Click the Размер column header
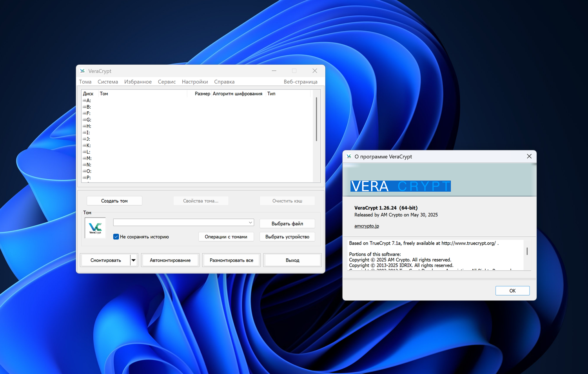Image resolution: width=588 pixels, height=374 pixels. coord(202,94)
